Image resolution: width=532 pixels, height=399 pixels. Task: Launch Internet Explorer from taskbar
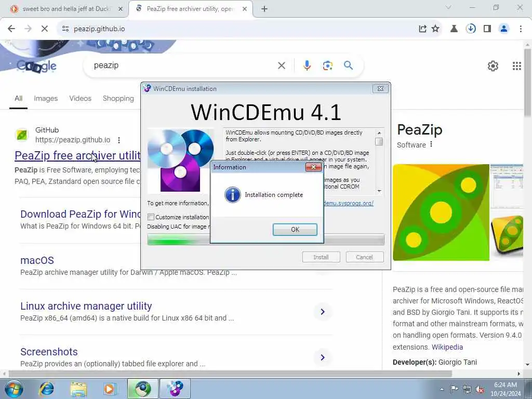tap(46, 389)
